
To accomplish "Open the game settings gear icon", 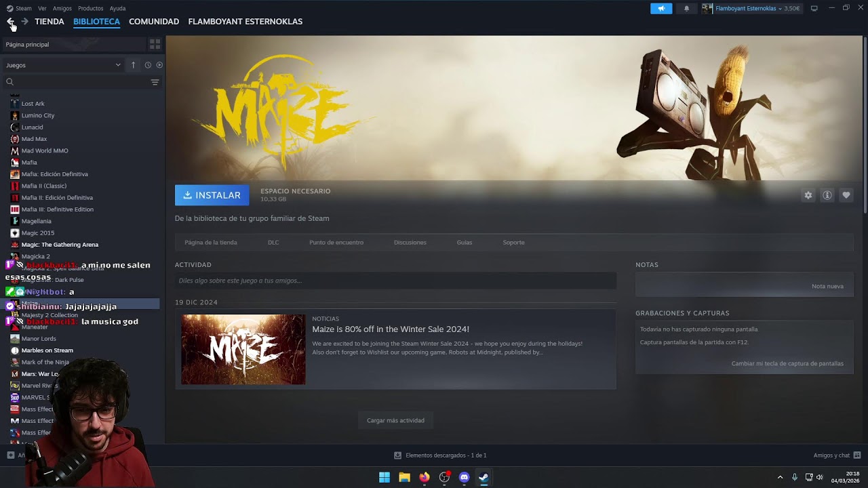I will point(808,195).
